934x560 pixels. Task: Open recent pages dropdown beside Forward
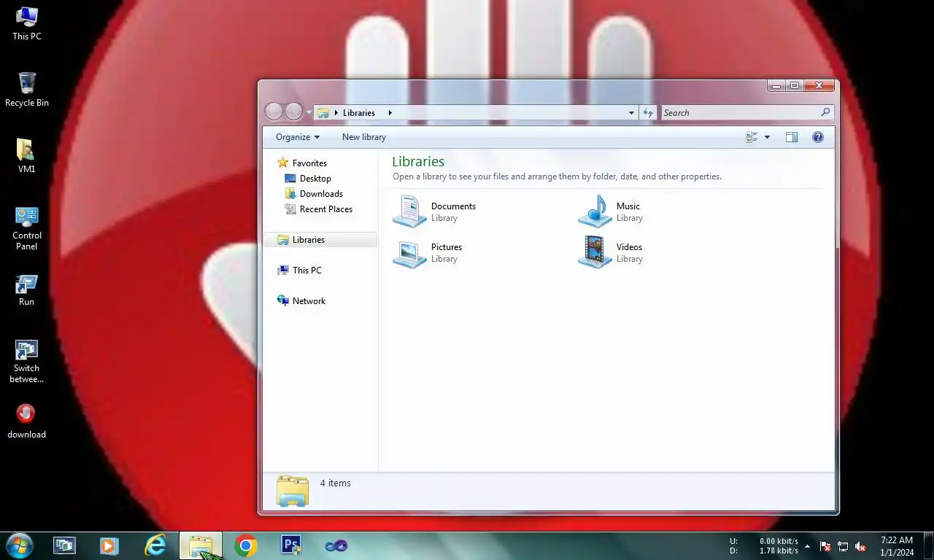[x=309, y=112]
